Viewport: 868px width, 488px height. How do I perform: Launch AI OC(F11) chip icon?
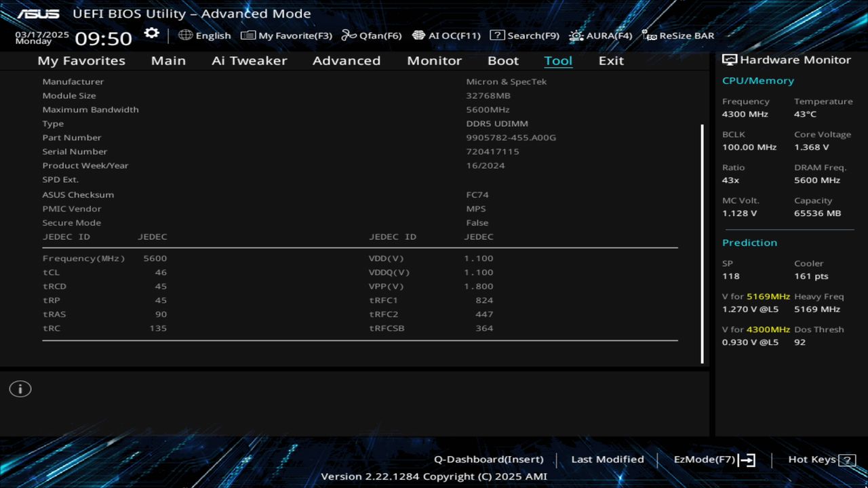[418, 35]
